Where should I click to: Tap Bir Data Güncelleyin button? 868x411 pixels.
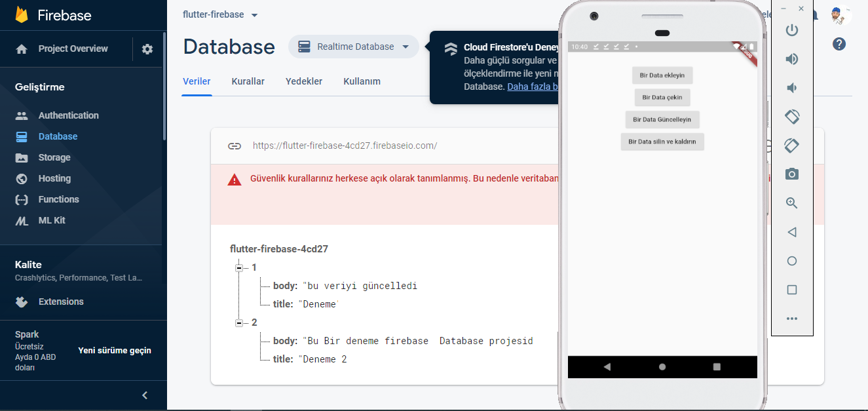[662, 120]
